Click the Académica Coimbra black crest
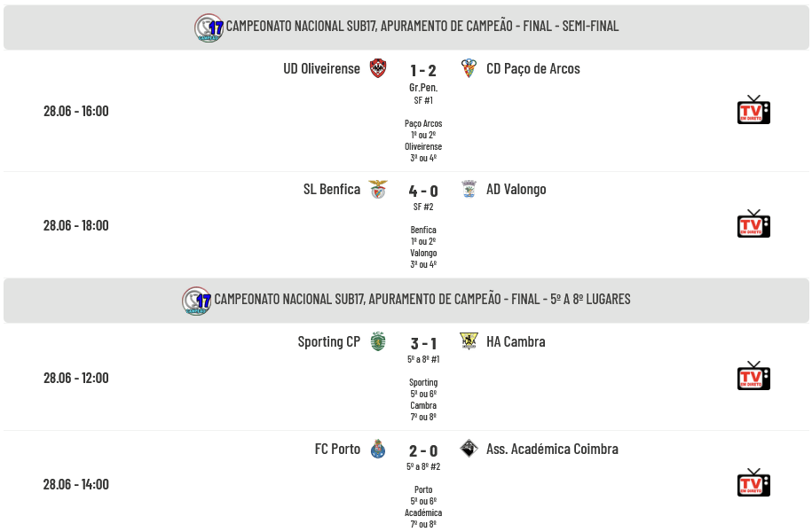This screenshot has width=812, height=532. click(x=469, y=448)
